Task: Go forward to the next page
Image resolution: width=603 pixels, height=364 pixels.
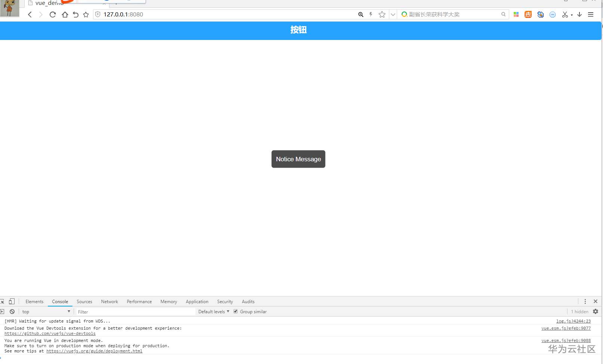Action: [x=41, y=15]
